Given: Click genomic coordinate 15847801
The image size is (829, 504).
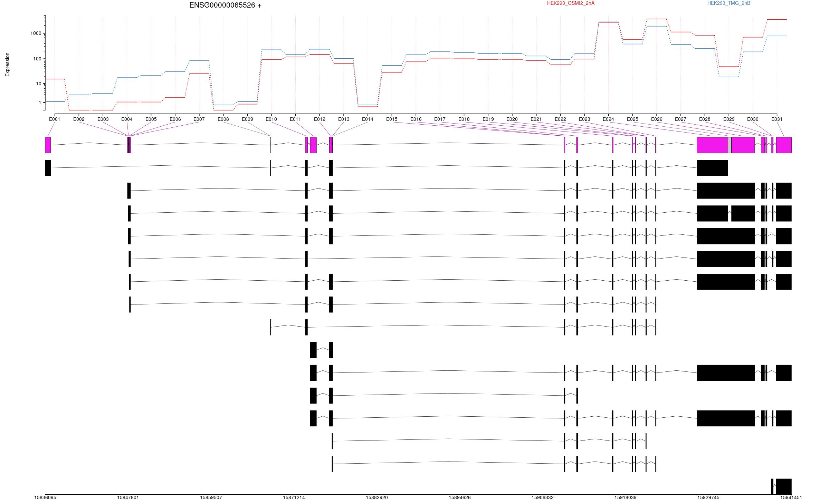Looking at the screenshot, I should (x=128, y=497).
